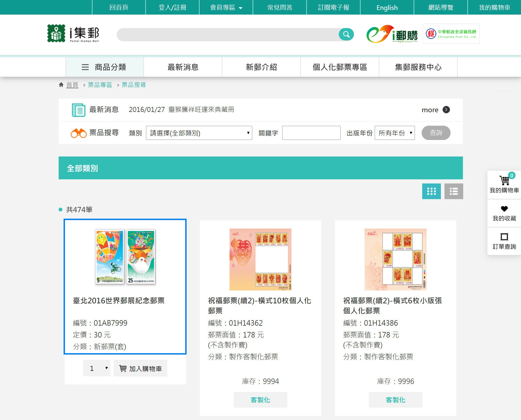This screenshot has height=420, width=521.
Task: Open 我的收藏 via the heart icon
Action: tap(504, 209)
